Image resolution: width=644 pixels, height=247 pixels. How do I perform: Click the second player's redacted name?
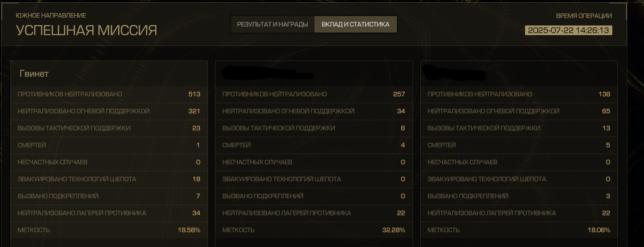tap(267, 73)
